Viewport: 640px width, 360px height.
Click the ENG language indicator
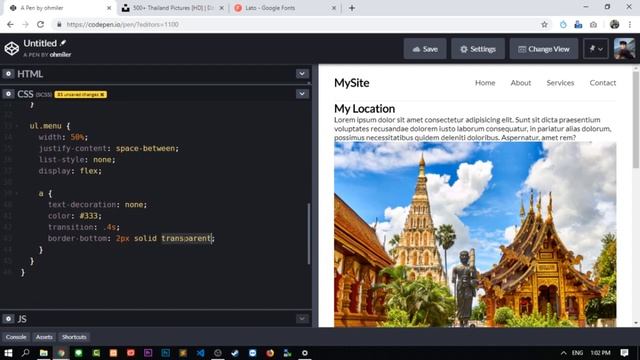[x=577, y=353]
